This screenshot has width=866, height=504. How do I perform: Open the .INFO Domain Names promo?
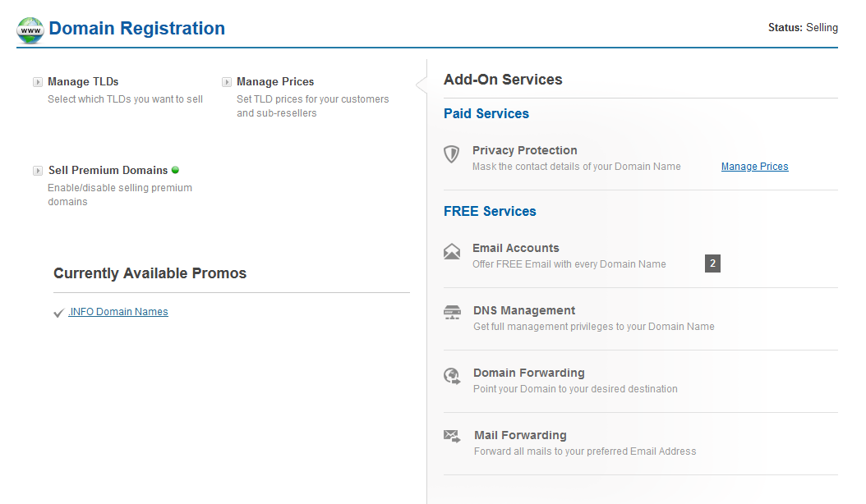coord(118,312)
